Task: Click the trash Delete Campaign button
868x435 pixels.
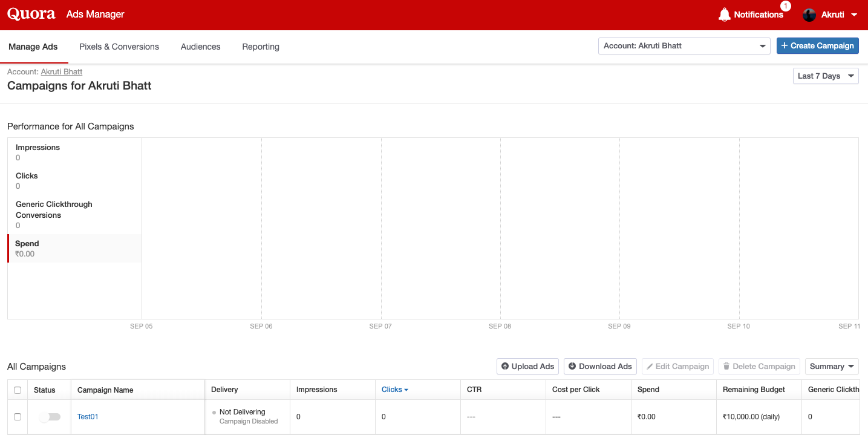Action: pos(759,367)
